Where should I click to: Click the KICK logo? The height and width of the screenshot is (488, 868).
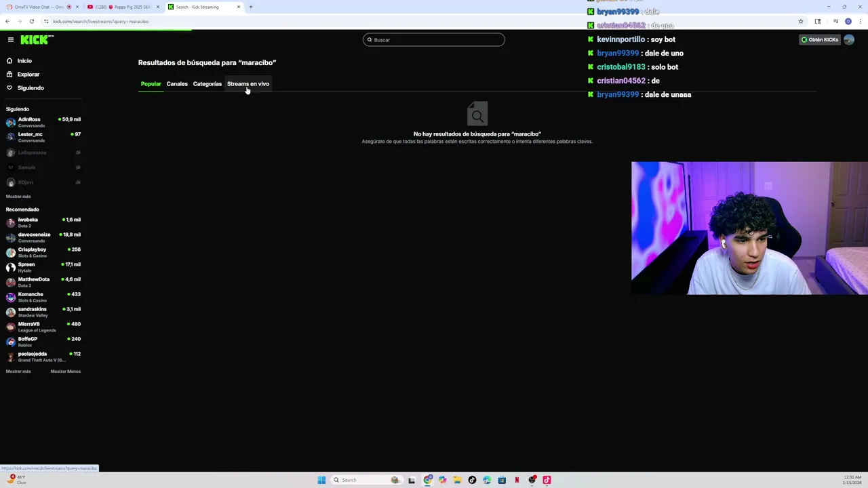(x=37, y=40)
